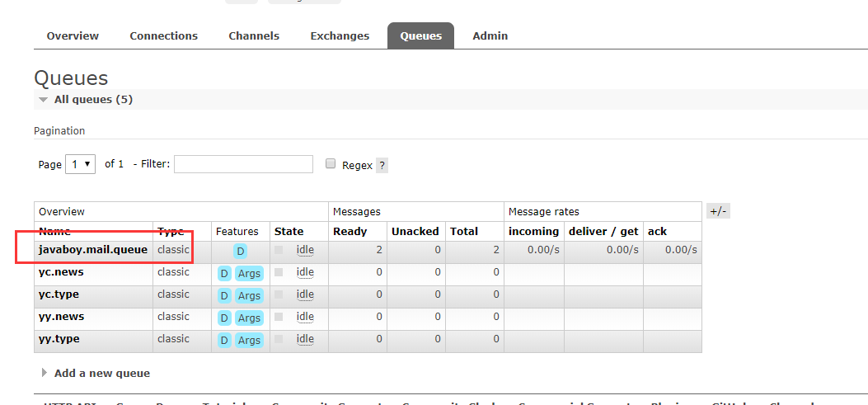Viewport: 868px width, 405px height.
Task: Open the yy.news queue
Action: point(62,317)
